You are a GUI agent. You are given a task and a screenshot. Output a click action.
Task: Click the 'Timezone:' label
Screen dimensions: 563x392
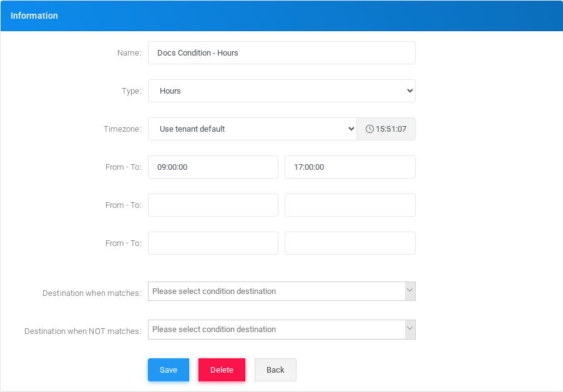[x=122, y=129]
